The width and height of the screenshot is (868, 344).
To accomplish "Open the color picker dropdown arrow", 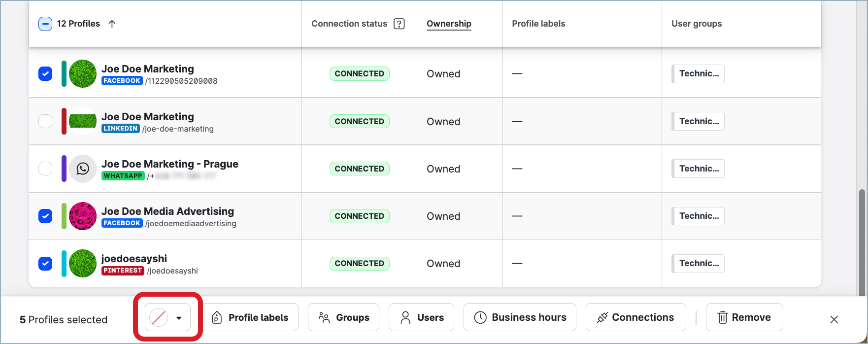I will (x=179, y=318).
